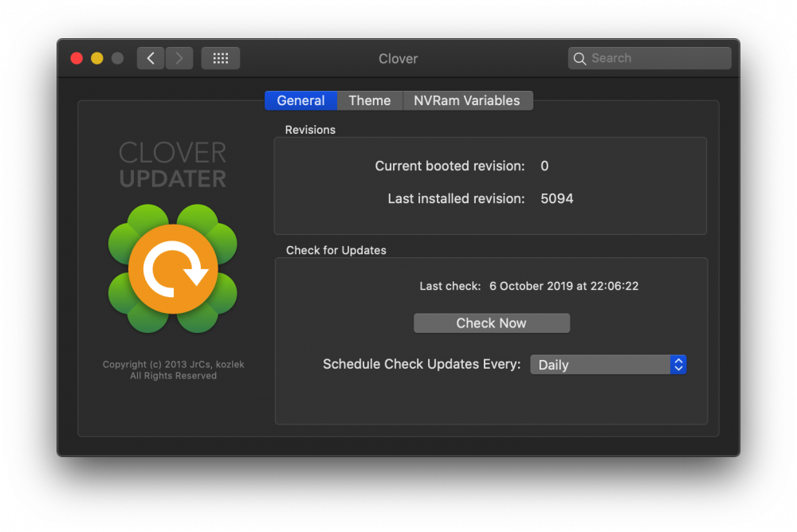Click the CLOVER UPDATER title text
This screenshot has width=797, height=532.
[173, 165]
